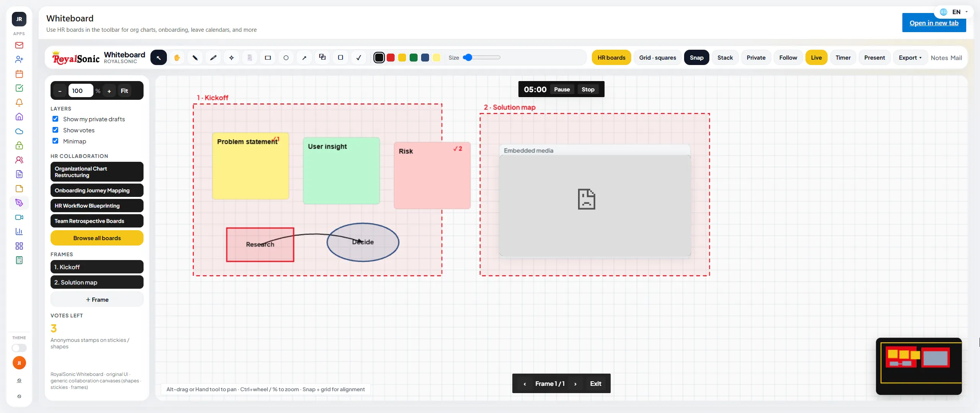Open the EN language selector
Screen dimensions: 980x413
coord(954,12)
